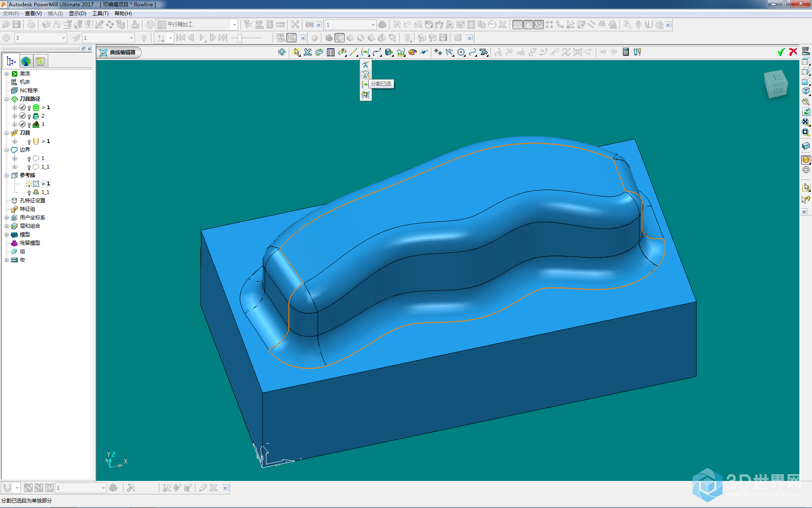Click the scissors cut-point icon in flyout
Viewport: 812px width, 508px height.
click(365, 64)
